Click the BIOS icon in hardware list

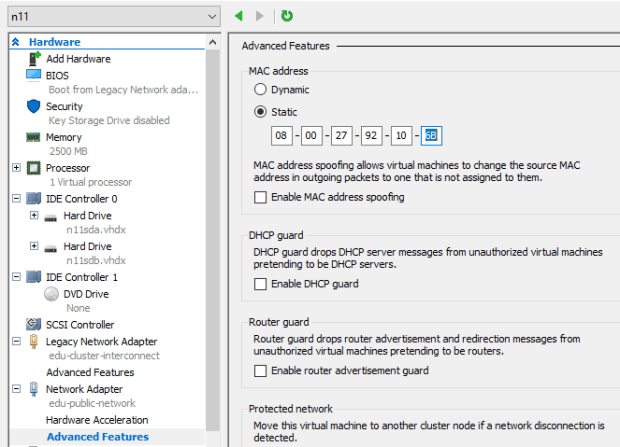pyautogui.click(x=33, y=75)
